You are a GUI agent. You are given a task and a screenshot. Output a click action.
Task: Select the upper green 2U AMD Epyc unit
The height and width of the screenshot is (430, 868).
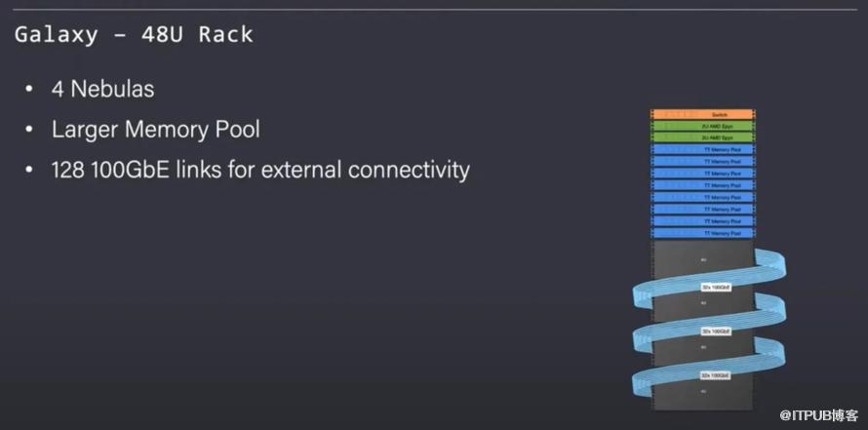(703, 126)
